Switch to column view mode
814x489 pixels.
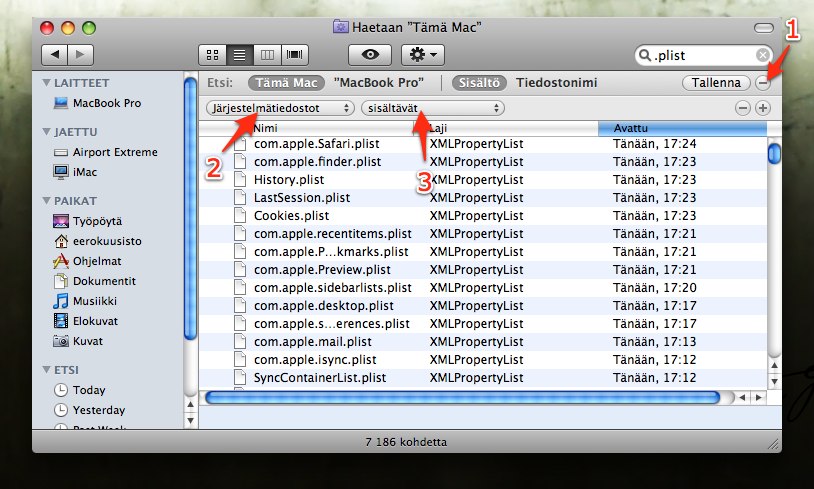point(266,54)
